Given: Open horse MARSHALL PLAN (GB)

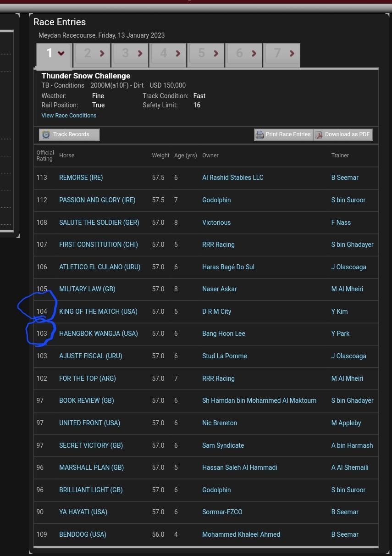Looking at the screenshot, I should point(92,467).
